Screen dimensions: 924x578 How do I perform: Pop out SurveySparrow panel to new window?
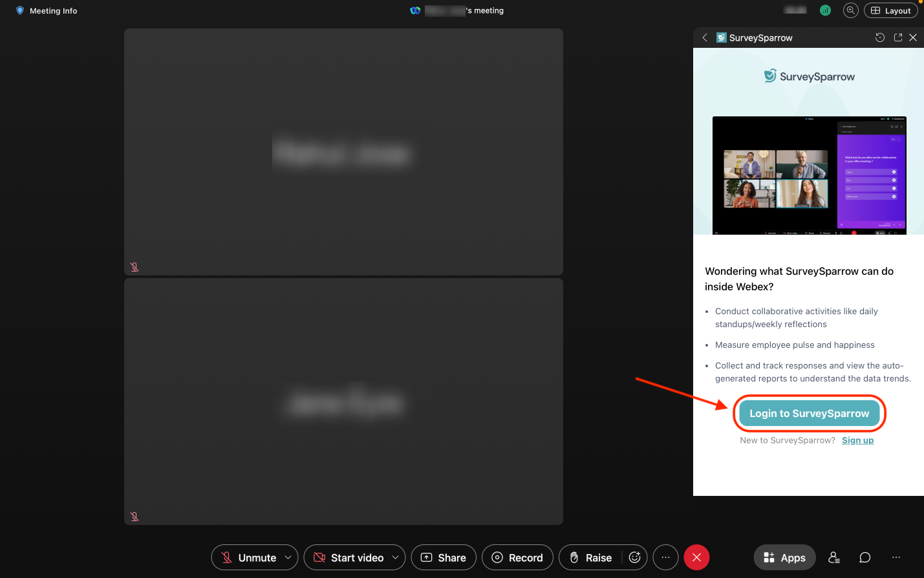click(897, 37)
